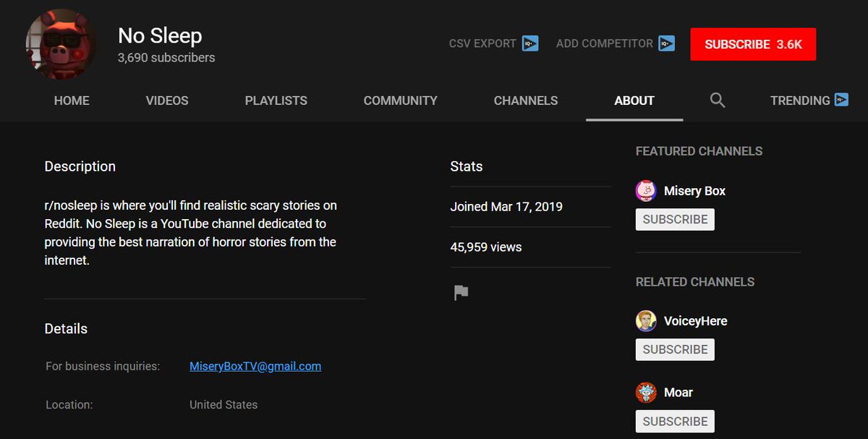This screenshot has height=439, width=868.
Task: Open Moar channel avatar icon
Action: [646, 393]
